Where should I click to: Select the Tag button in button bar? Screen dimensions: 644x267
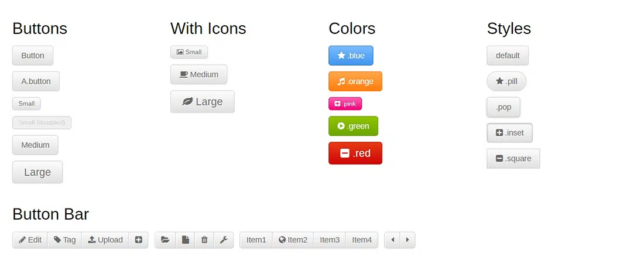point(65,240)
